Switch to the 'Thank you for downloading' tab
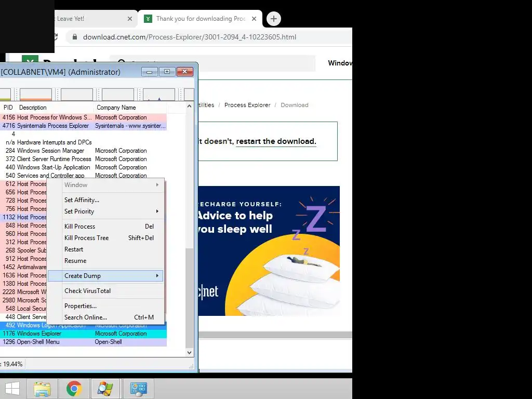 pos(200,19)
